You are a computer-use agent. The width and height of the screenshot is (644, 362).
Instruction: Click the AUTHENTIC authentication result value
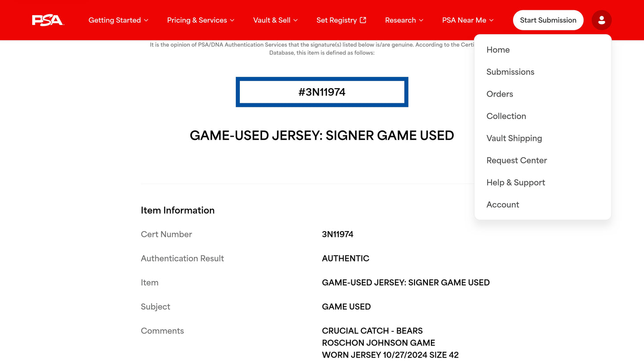click(345, 258)
